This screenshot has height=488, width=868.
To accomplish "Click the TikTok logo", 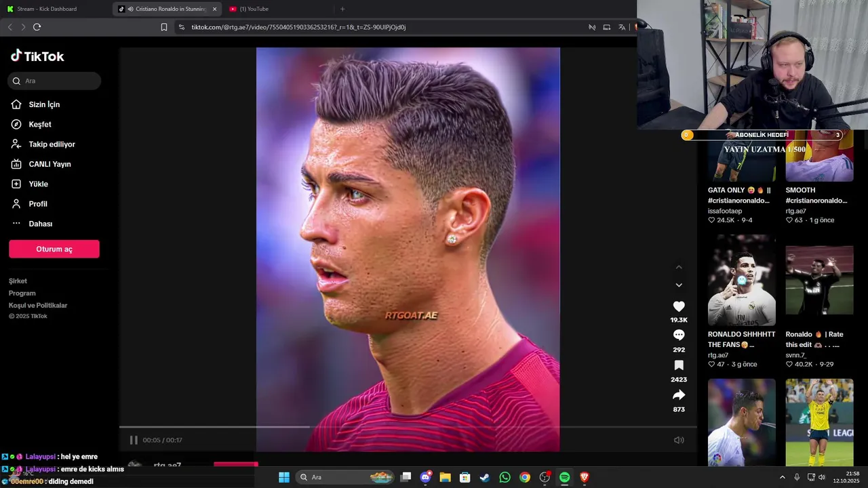I will click(x=37, y=56).
